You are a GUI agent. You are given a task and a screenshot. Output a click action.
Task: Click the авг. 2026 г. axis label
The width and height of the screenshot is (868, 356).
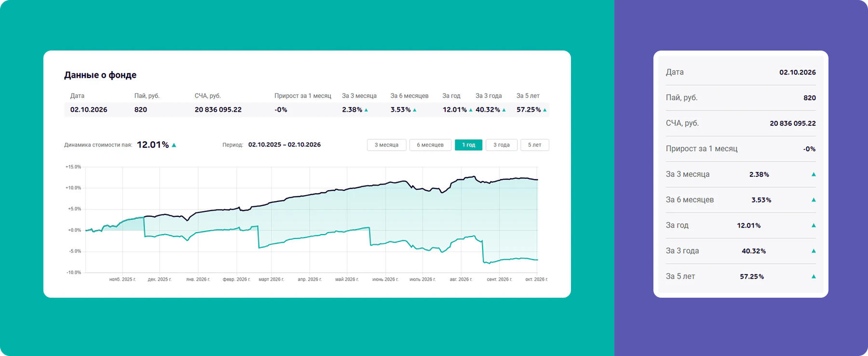(461, 279)
